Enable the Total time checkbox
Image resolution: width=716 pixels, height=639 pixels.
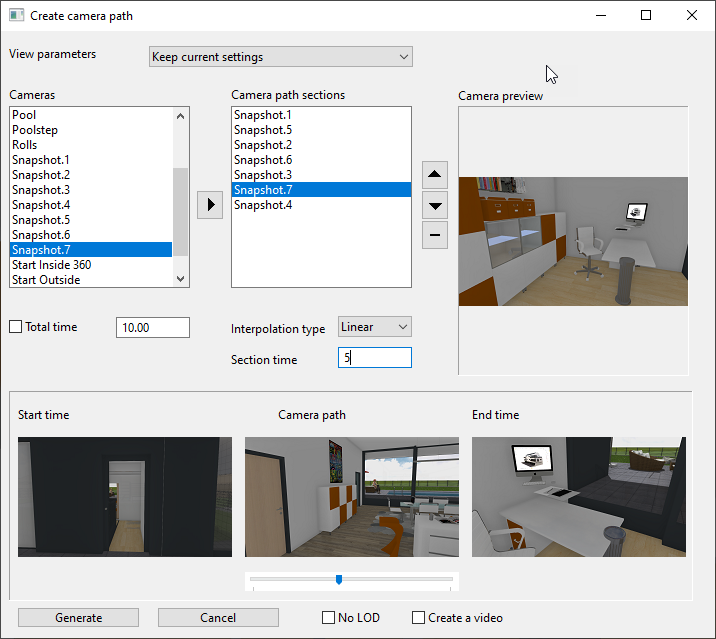point(16,327)
